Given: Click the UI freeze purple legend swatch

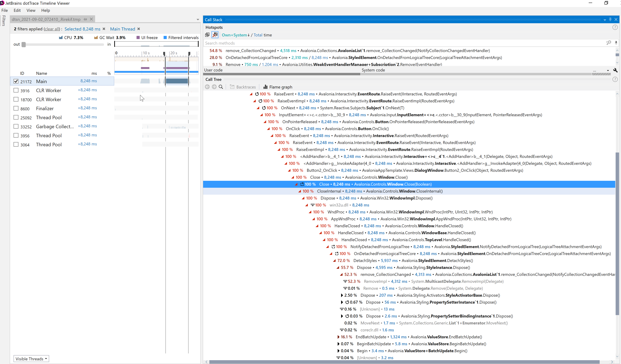Looking at the screenshot, I should pyautogui.click(x=138, y=37).
